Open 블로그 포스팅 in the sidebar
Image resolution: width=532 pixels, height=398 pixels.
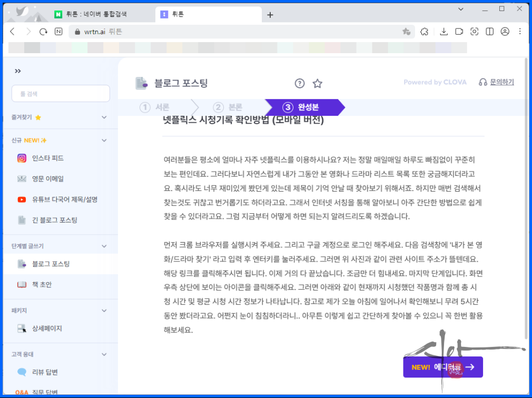(x=61, y=264)
